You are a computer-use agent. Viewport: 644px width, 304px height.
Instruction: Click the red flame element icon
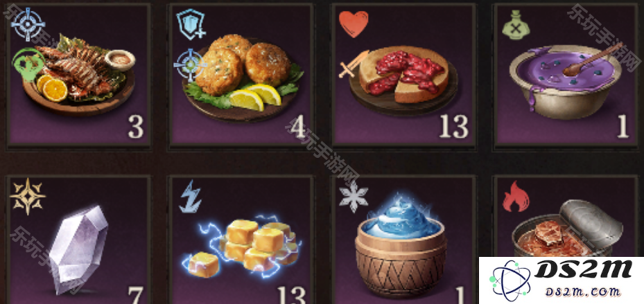[x=516, y=197]
